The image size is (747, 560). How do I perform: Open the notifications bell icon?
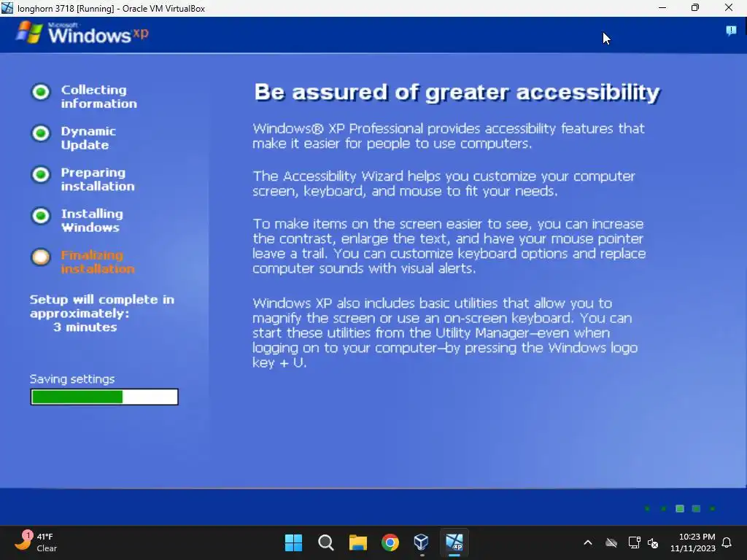click(727, 542)
